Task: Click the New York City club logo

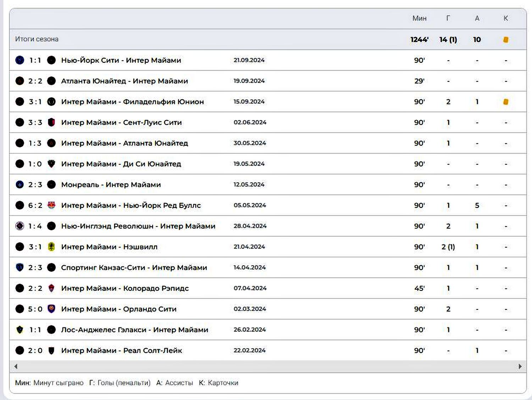Action: 20,60
